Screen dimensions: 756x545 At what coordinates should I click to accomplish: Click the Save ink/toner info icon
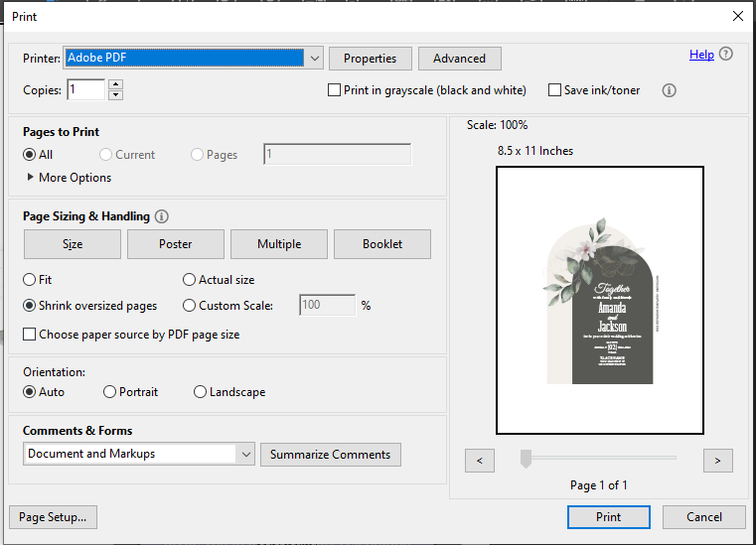click(669, 90)
